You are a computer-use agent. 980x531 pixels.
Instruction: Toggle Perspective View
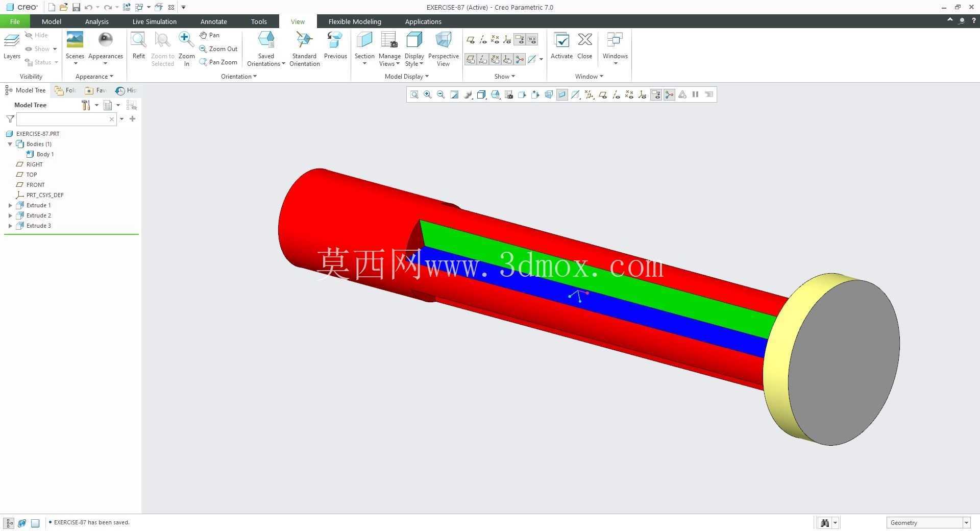(x=443, y=40)
